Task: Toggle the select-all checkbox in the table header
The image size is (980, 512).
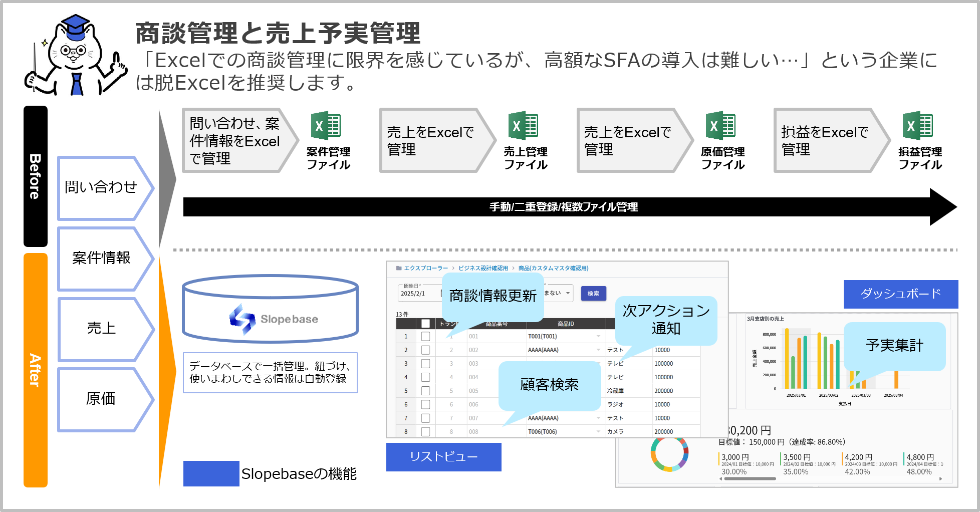Action: [x=425, y=324]
